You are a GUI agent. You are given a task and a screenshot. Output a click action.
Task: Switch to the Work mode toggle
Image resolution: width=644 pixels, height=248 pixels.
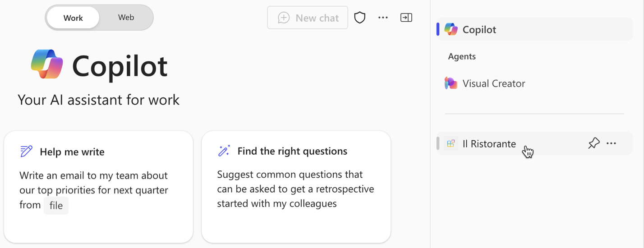pos(73,18)
